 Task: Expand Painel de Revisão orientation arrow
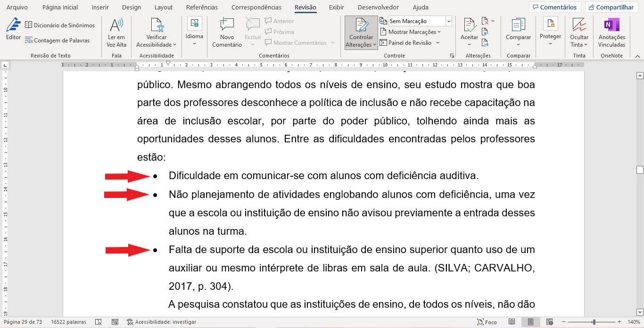[x=438, y=43]
